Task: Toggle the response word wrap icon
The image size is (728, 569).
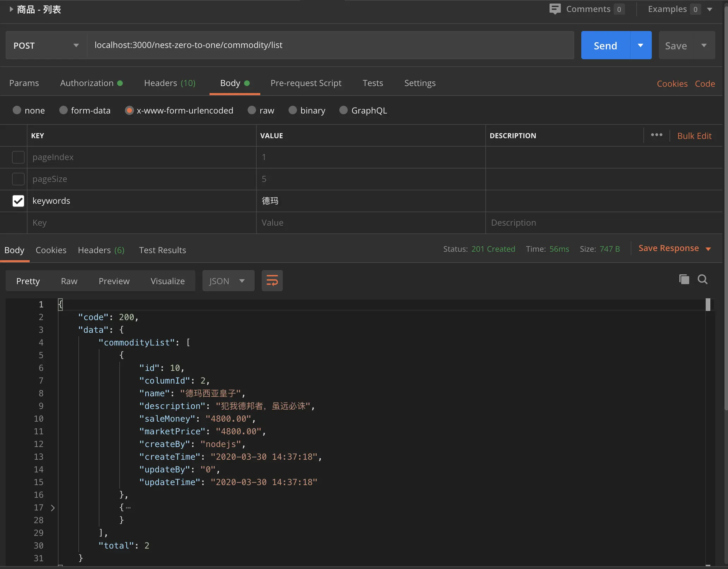Action: click(272, 281)
